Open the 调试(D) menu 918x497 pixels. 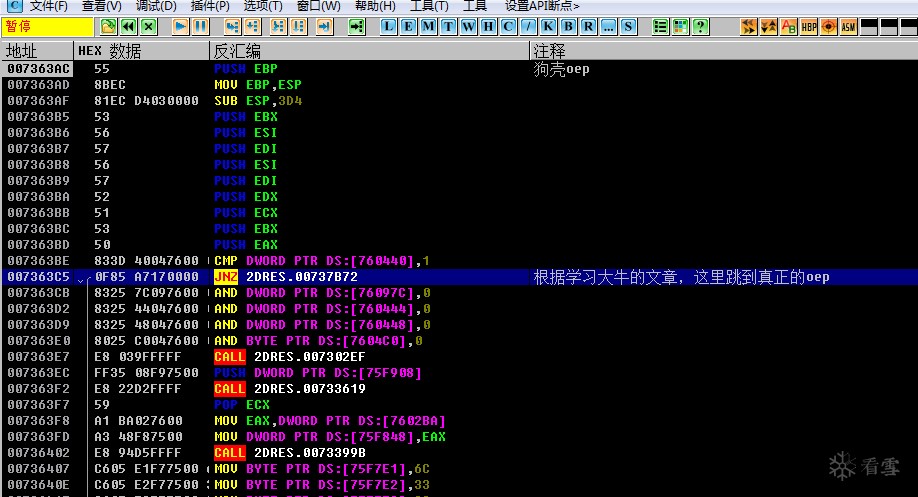[156, 6]
